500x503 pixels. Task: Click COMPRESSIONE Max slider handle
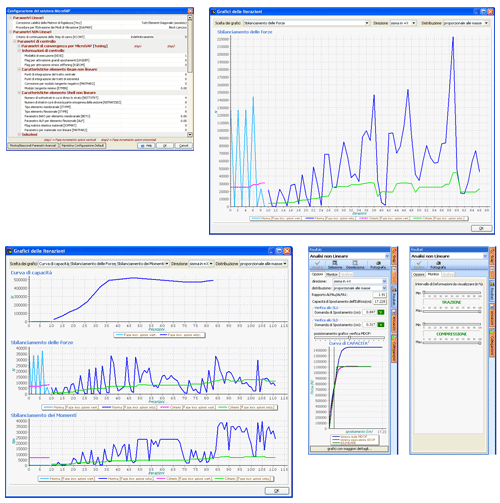tap(480, 342)
